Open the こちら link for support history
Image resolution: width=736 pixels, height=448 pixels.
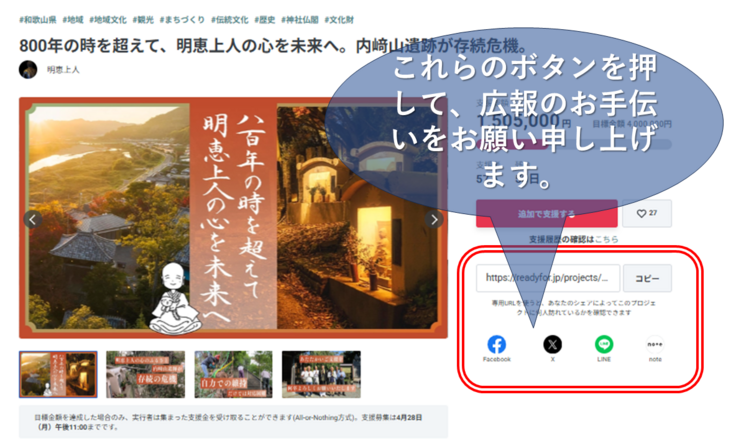607,240
